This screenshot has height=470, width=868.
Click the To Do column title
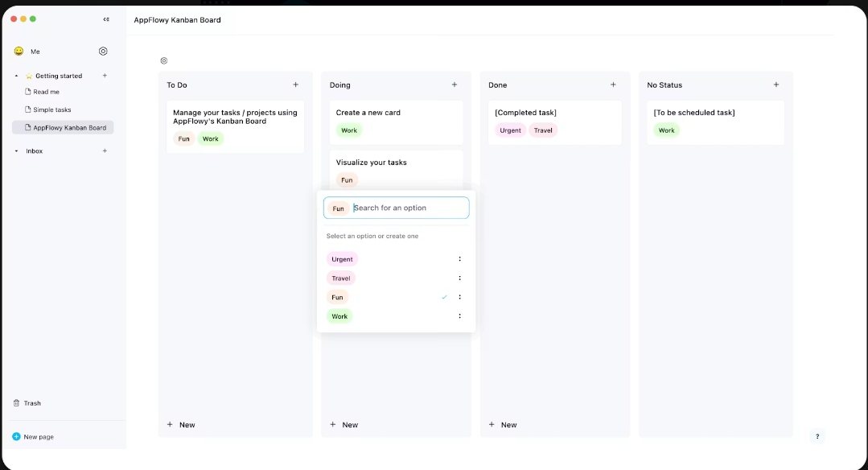pos(177,85)
